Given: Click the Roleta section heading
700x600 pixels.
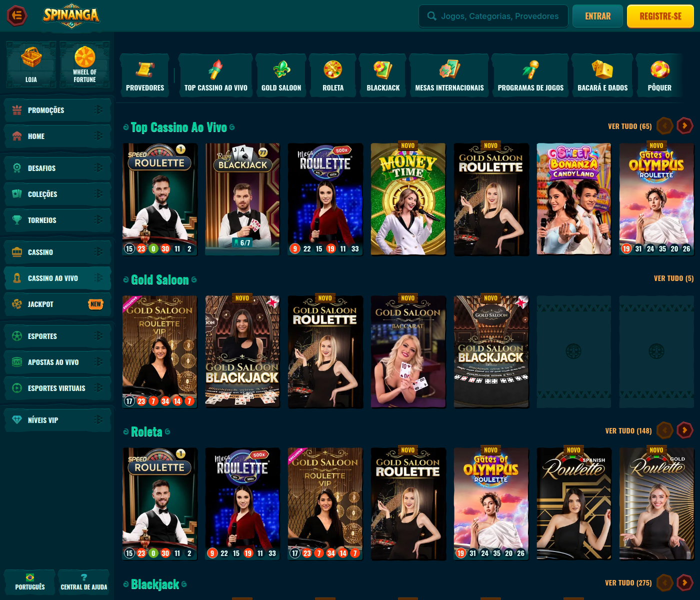Looking at the screenshot, I should [146, 432].
